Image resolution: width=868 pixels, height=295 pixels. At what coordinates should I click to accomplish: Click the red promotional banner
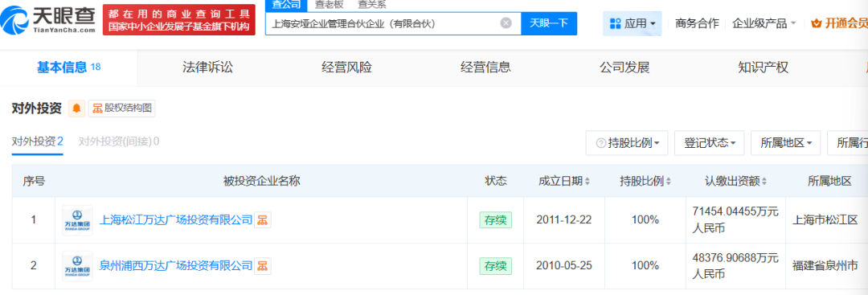(x=178, y=20)
